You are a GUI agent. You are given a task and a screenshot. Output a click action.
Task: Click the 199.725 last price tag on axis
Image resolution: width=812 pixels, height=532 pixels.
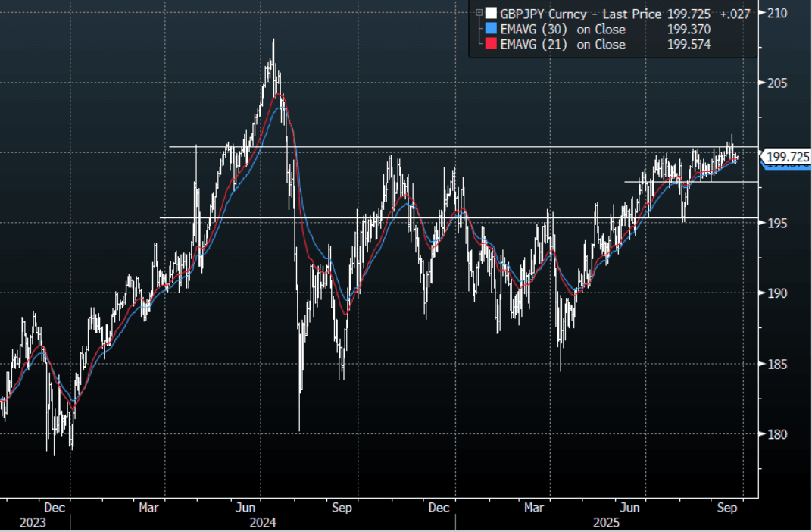(788, 157)
